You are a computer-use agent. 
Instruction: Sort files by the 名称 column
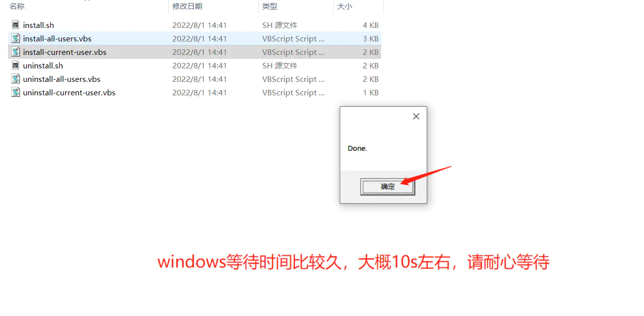tap(17, 6)
